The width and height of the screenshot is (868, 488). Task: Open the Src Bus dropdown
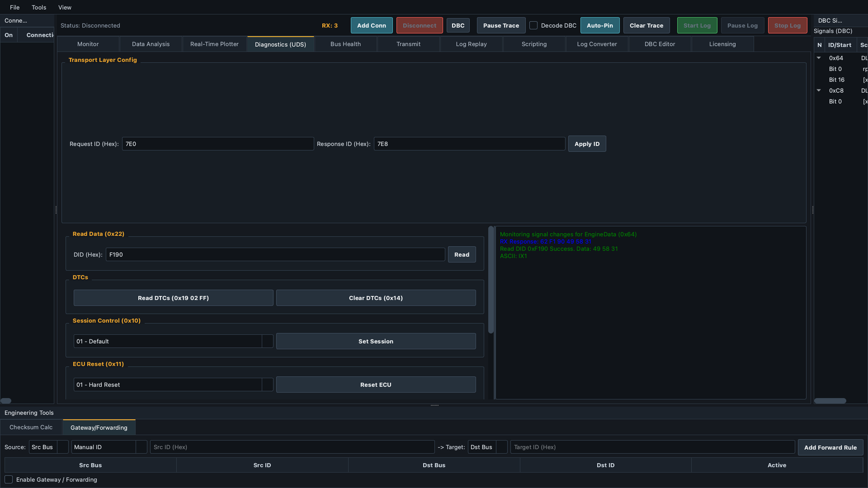pyautogui.click(x=49, y=447)
